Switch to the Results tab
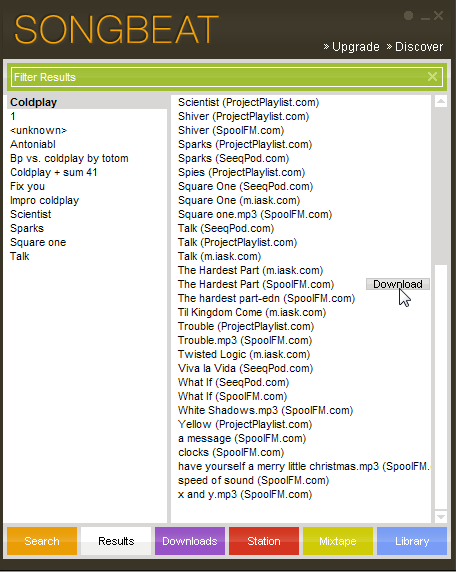 [116, 541]
